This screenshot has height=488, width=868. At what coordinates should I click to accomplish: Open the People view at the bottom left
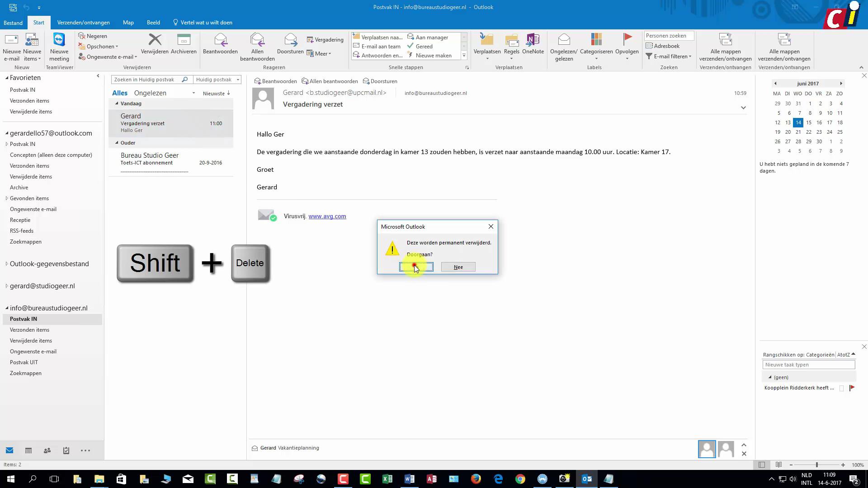(47, 450)
